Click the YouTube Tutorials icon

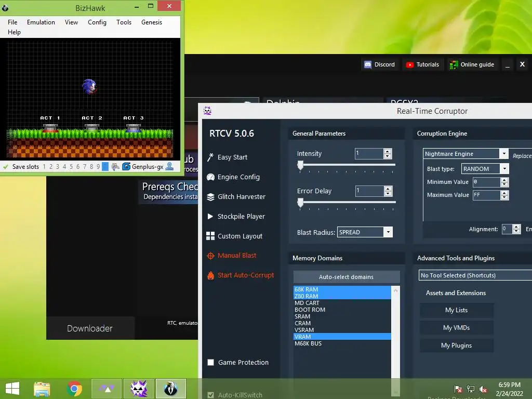coord(409,64)
